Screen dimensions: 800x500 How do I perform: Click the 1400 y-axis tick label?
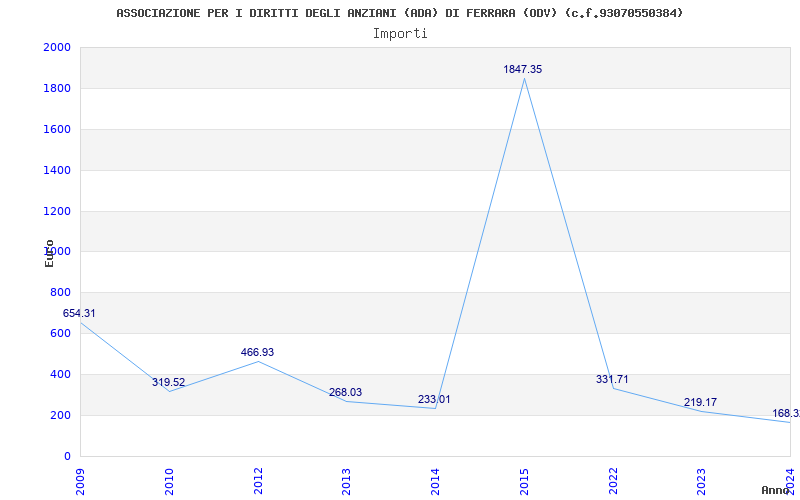(57, 170)
